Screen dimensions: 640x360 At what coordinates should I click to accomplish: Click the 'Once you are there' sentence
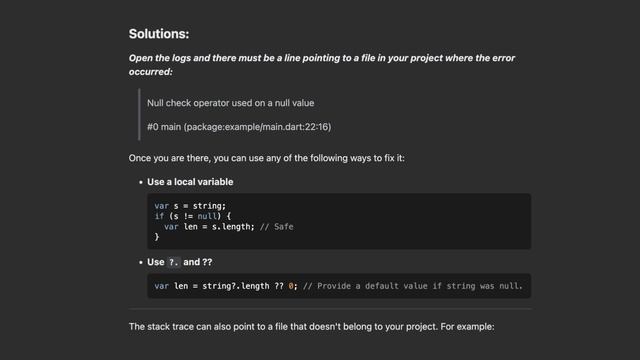(267, 158)
